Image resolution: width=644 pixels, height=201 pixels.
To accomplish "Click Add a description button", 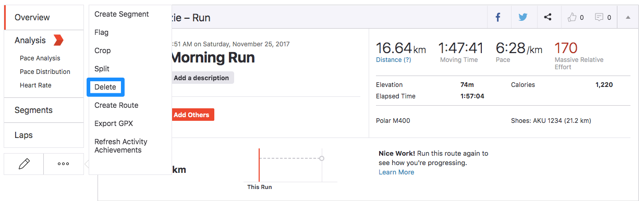I will pos(201,78).
